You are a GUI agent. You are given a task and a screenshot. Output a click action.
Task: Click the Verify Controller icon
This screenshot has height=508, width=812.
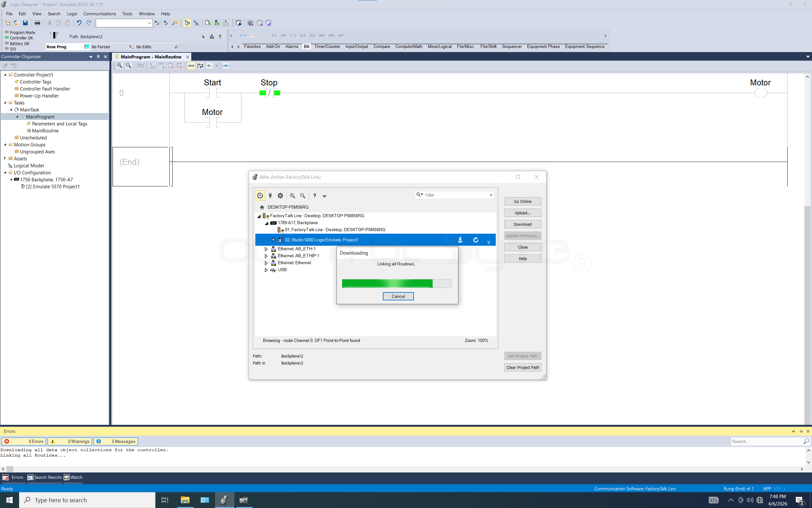pos(217,23)
